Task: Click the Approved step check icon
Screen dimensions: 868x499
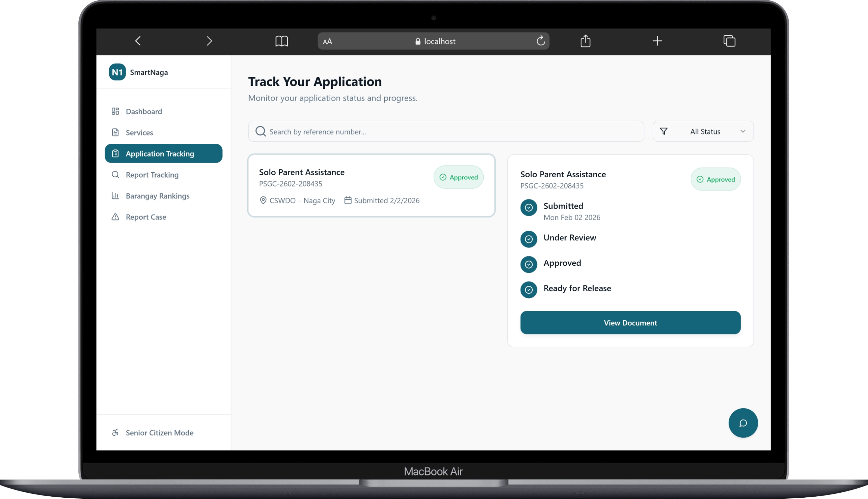Action: pos(529,265)
